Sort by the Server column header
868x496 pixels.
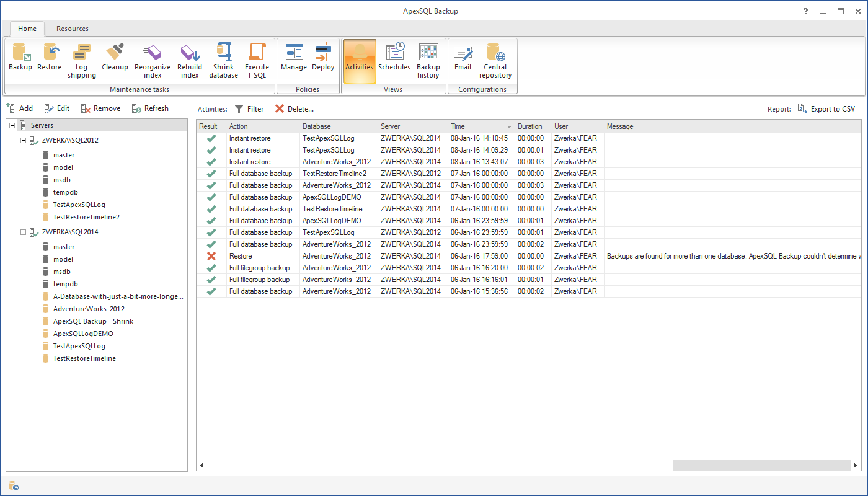(413, 126)
